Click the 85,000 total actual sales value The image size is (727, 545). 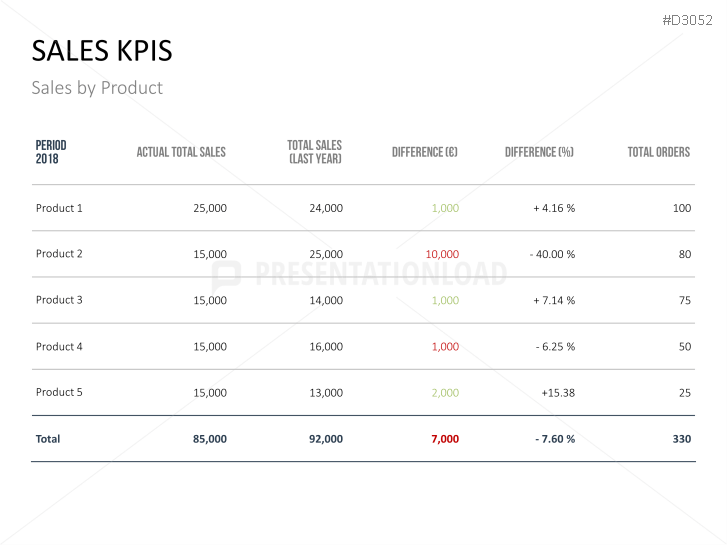[210, 439]
